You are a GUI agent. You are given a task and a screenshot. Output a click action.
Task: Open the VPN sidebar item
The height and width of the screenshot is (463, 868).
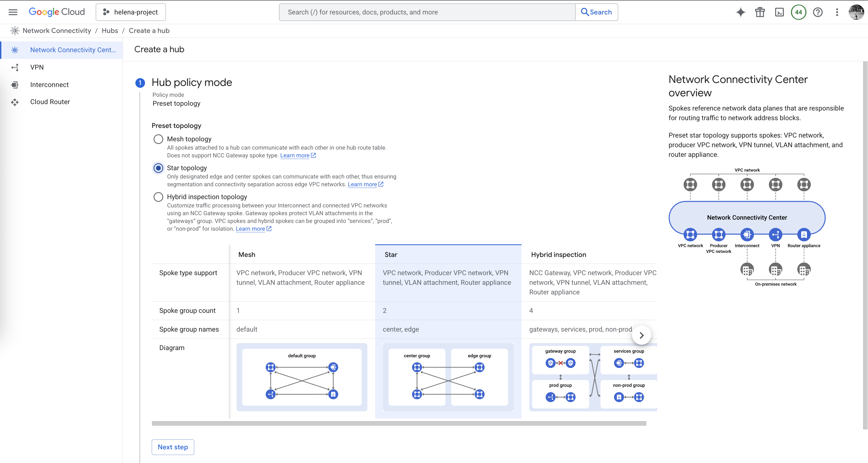37,67
